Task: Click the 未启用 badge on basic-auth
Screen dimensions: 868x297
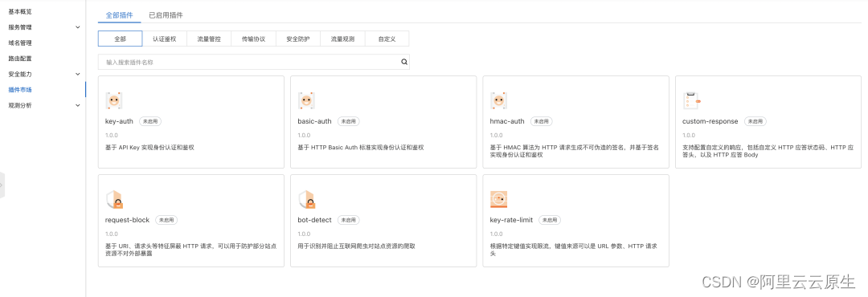Action: 348,121
